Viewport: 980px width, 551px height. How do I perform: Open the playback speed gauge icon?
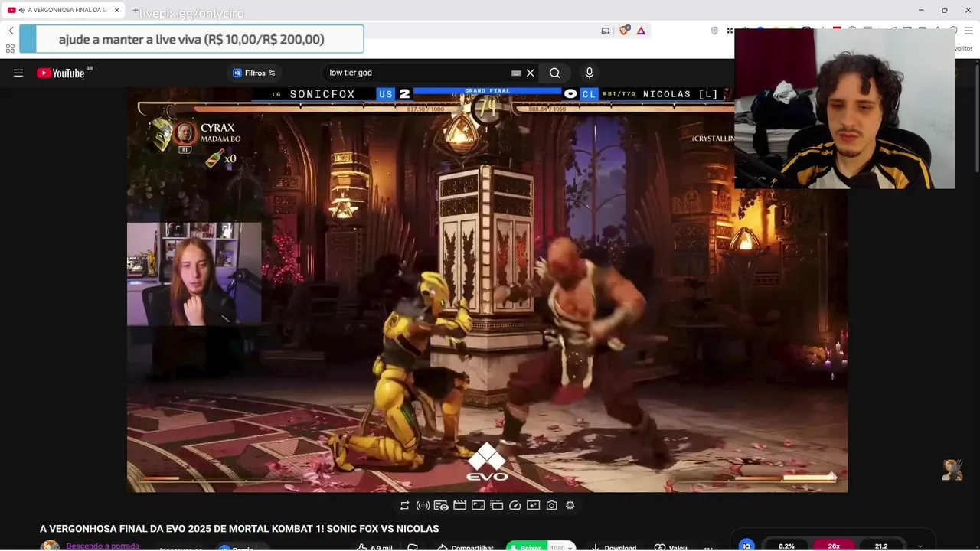point(514,505)
